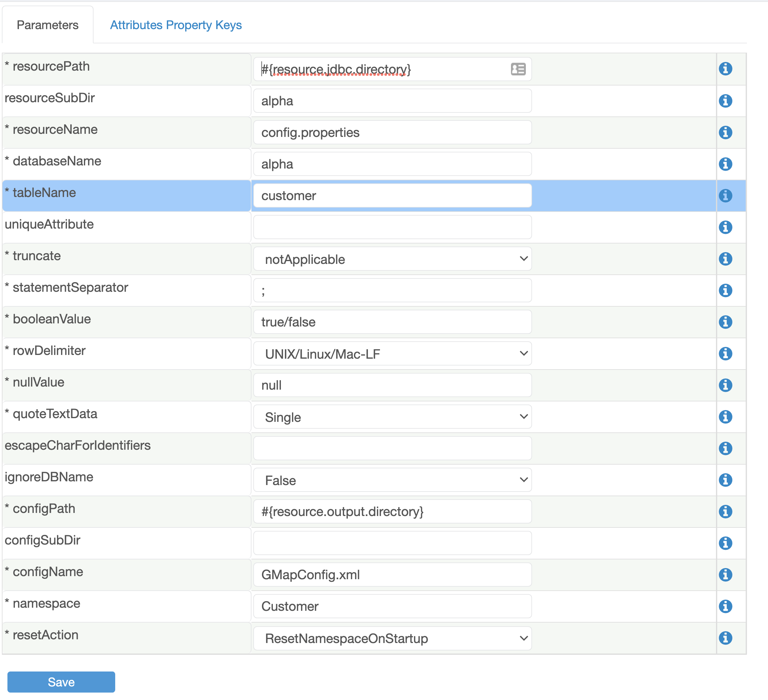Open the truncate notApplicable dropdown
The image size is (768, 700).
[392, 259]
